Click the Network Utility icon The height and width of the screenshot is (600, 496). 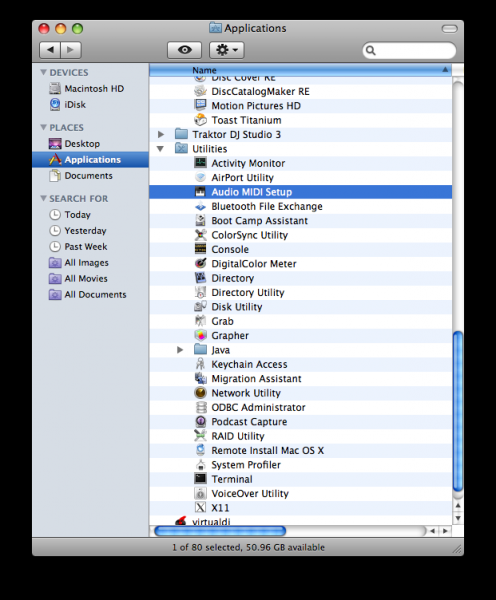tap(200, 393)
